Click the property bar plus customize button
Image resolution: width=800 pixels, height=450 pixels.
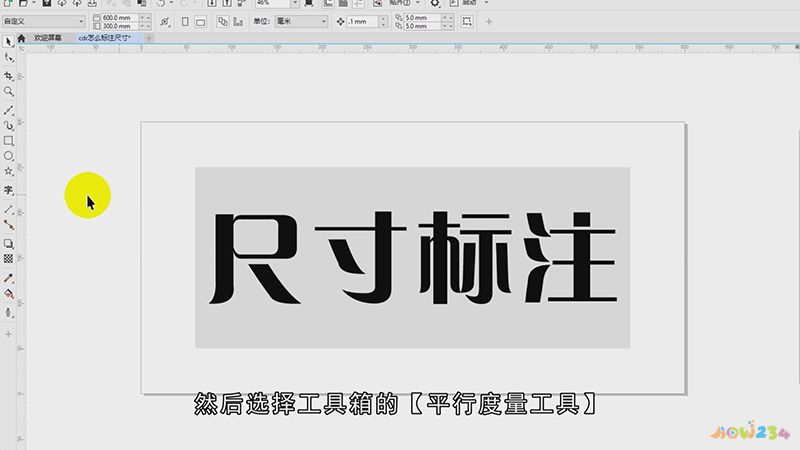click(x=489, y=21)
